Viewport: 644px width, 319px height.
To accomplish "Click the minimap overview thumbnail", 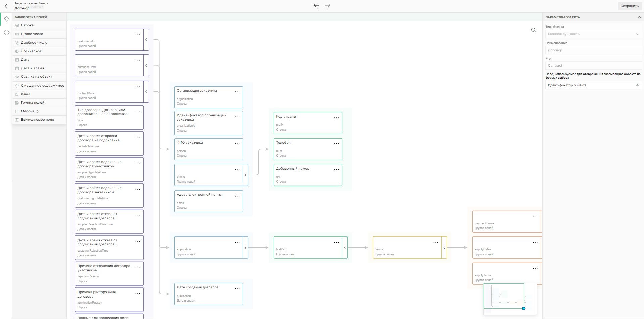I will click(510, 299).
